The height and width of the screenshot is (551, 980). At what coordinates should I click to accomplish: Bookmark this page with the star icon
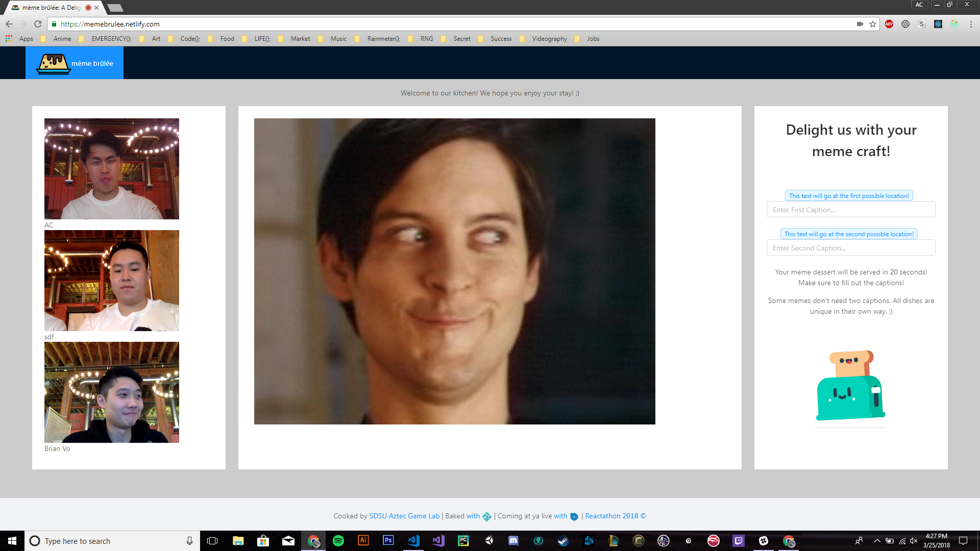point(873,24)
